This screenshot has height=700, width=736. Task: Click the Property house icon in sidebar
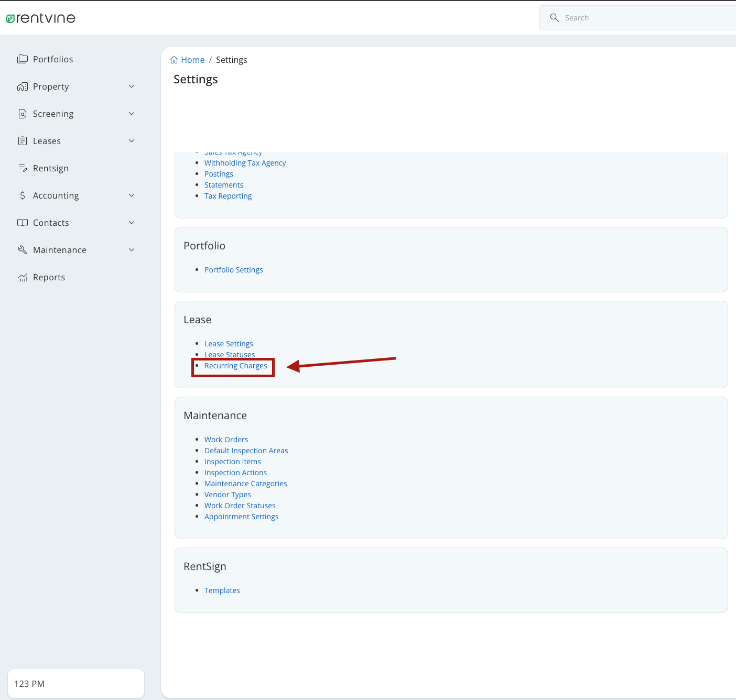click(x=23, y=86)
